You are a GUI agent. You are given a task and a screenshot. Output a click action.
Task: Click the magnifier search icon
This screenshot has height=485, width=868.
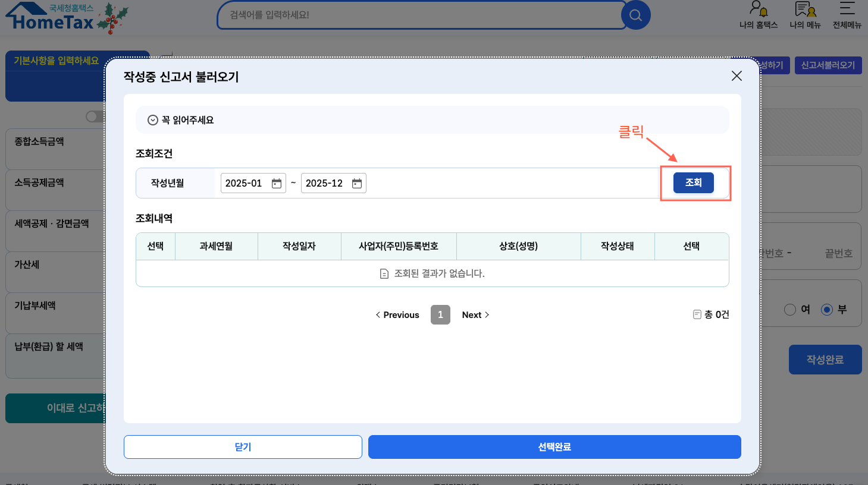click(x=635, y=15)
